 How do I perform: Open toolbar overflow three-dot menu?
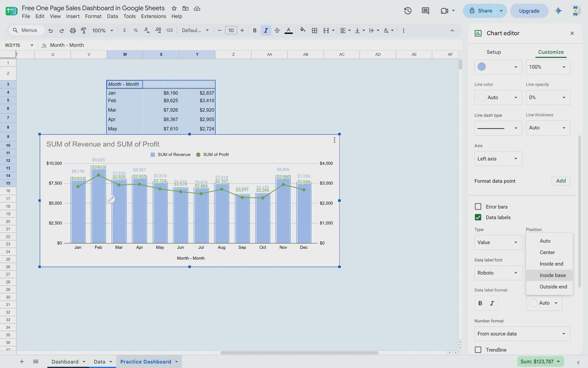click(404, 31)
